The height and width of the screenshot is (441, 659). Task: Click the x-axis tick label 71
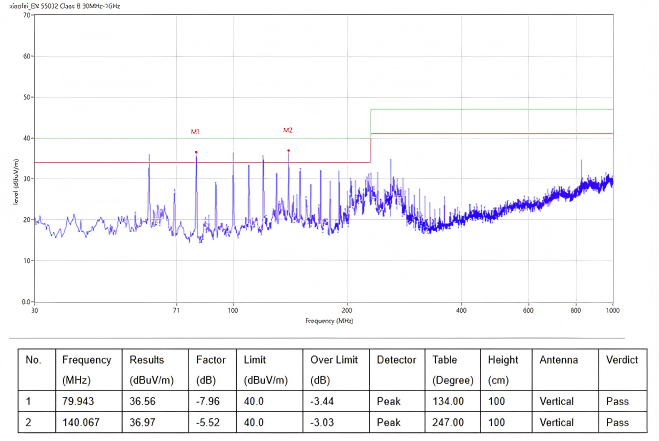tap(176, 310)
